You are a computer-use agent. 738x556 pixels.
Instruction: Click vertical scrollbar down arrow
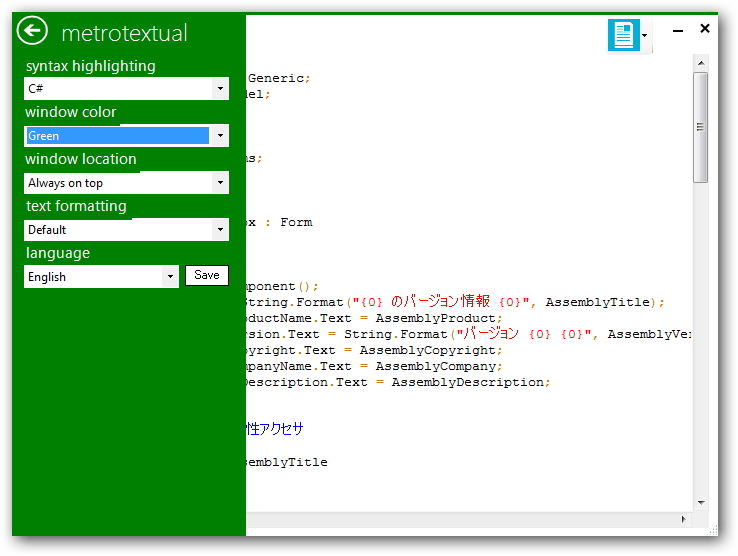pyautogui.click(x=701, y=502)
